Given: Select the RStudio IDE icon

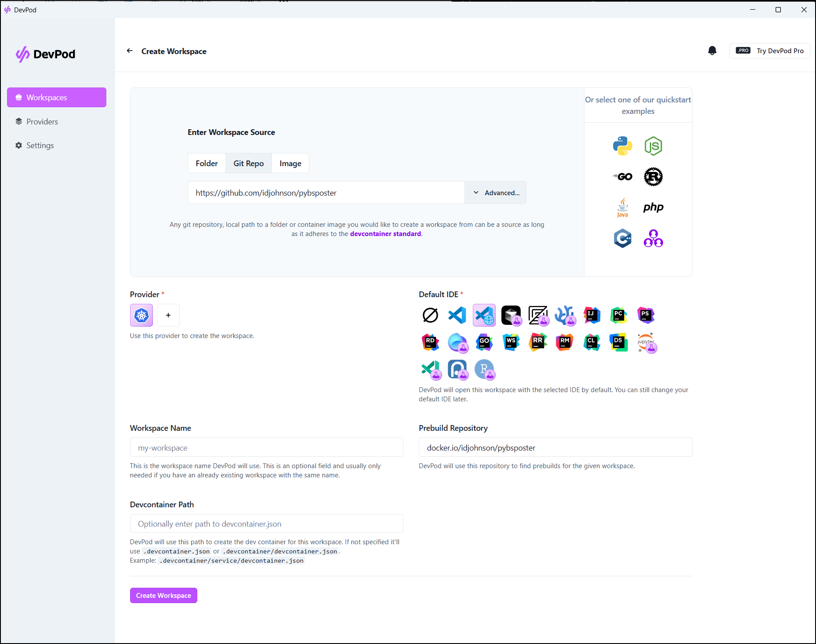Looking at the screenshot, I should point(484,369).
